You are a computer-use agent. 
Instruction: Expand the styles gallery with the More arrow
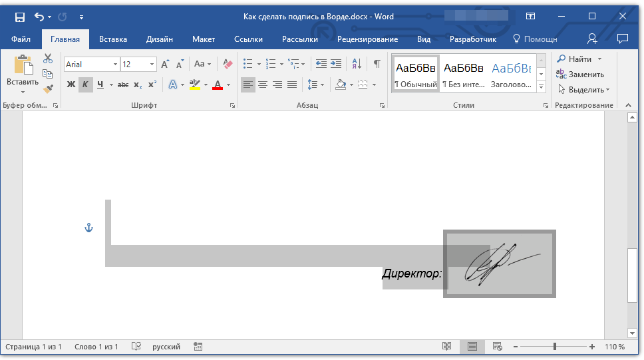[541, 87]
